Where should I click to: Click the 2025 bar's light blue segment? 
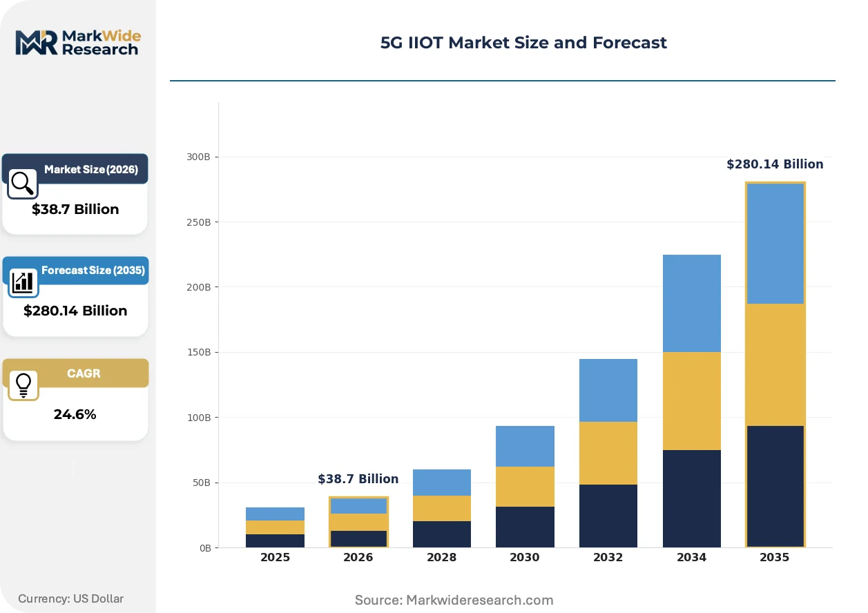coord(275,514)
